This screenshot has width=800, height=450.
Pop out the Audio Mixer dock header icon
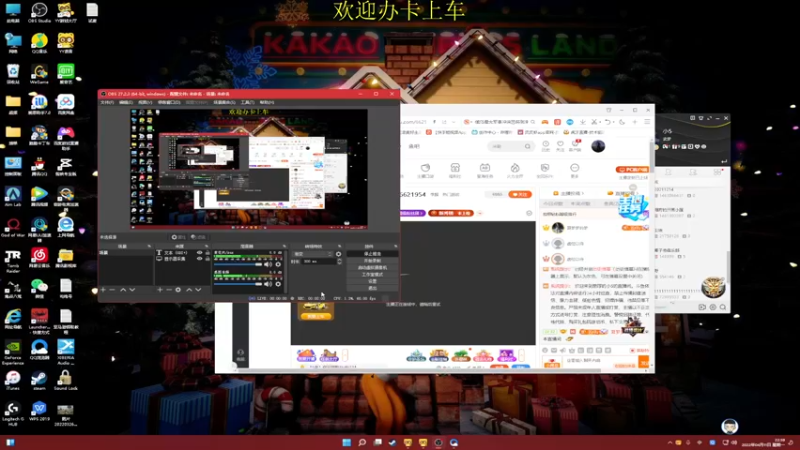[x=284, y=246]
